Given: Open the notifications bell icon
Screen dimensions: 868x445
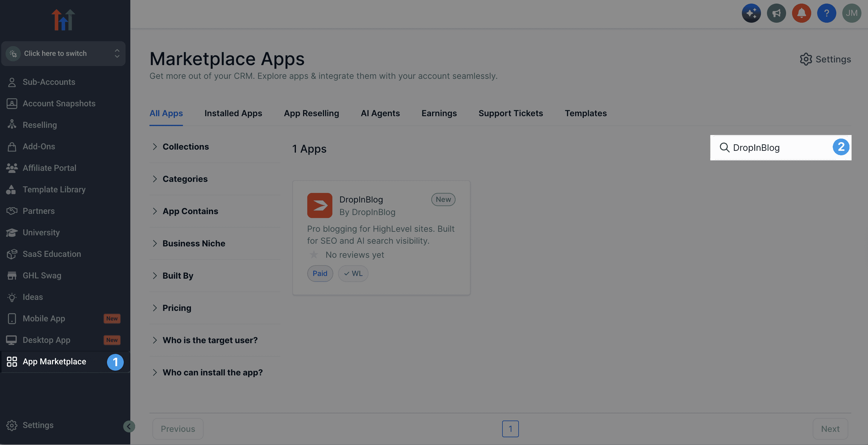Looking at the screenshot, I should tap(801, 13).
